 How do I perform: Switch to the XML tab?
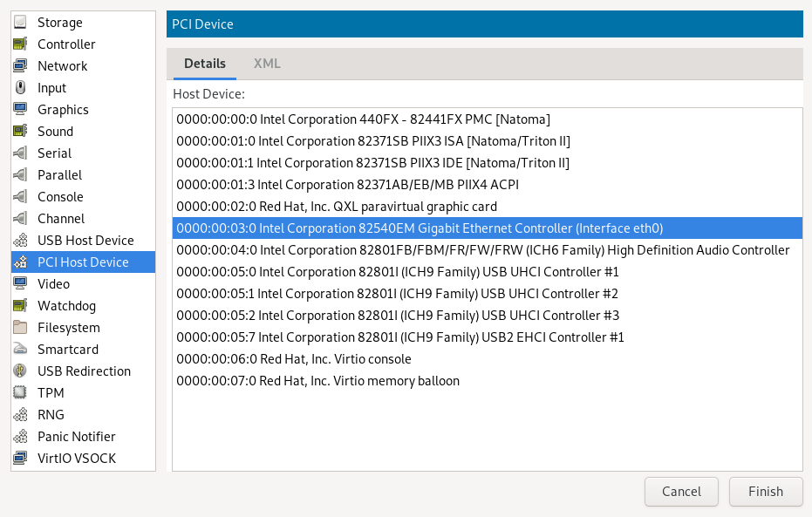click(x=267, y=64)
